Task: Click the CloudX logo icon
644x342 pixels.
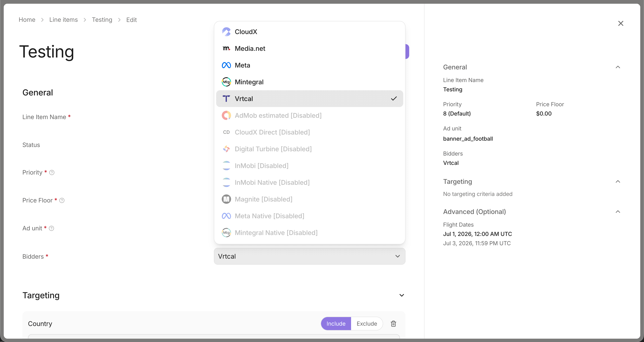Action: 226,32
